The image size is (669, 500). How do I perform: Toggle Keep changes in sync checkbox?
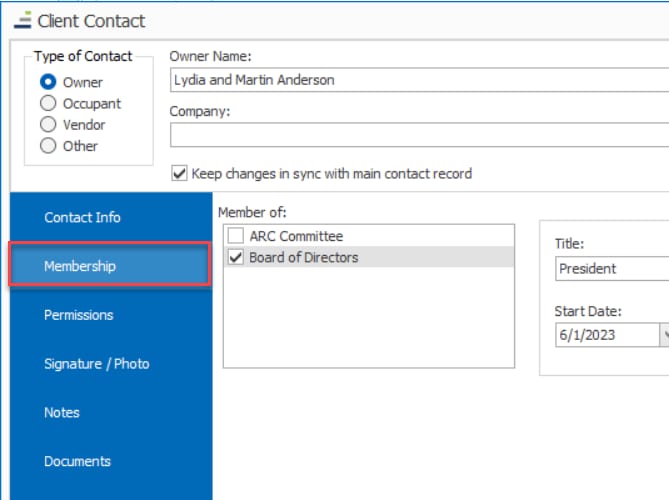(x=179, y=173)
